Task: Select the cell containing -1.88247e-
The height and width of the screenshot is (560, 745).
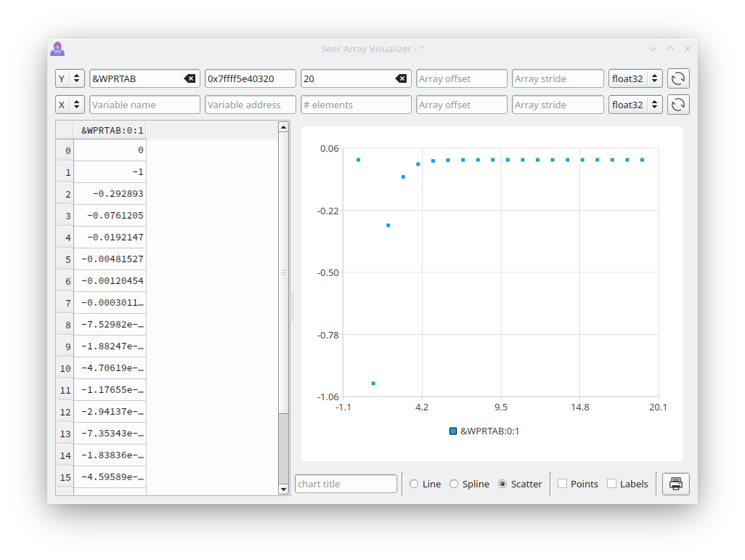Action: pyautogui.click(x=110, y=346)
